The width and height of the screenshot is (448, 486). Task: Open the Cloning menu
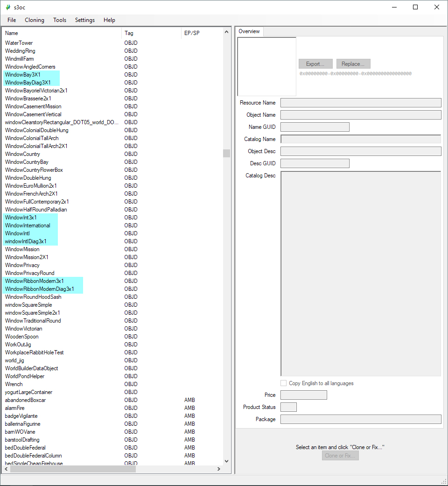point(35,20)
